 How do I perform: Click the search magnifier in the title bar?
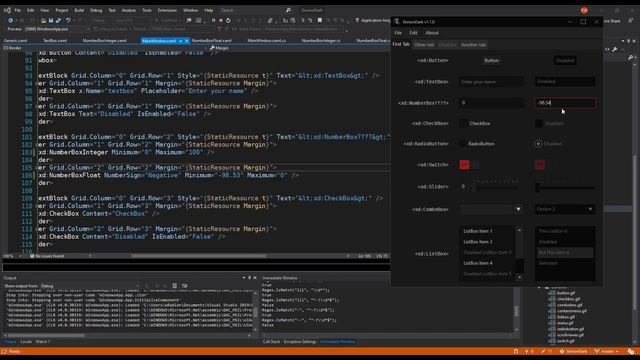pos(288,10)
